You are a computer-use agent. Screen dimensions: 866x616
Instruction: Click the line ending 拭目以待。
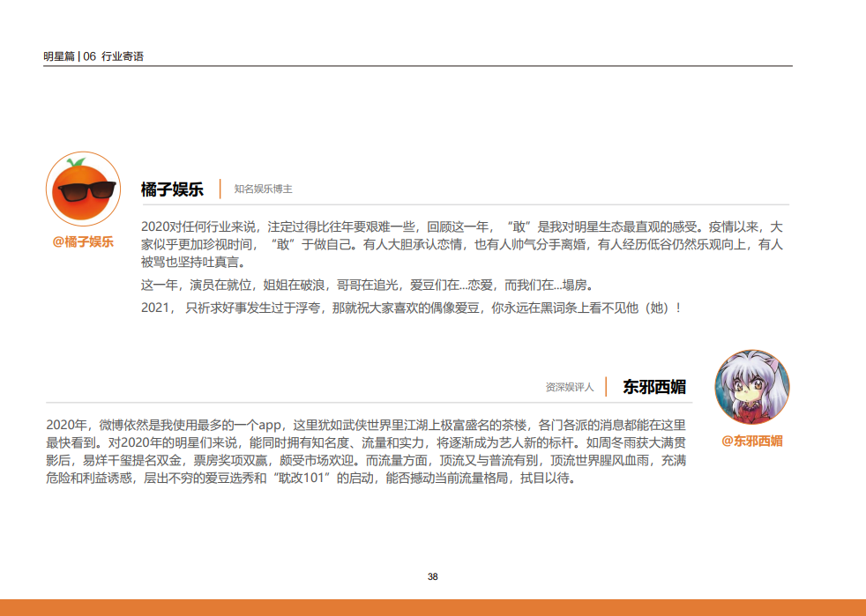311,478
